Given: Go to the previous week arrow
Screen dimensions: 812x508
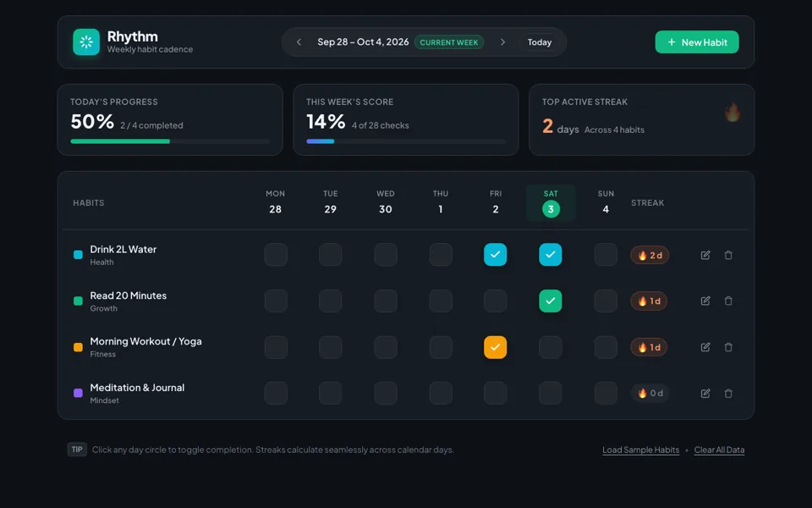Looking at the screenshot, I should [x=299, y=42].
